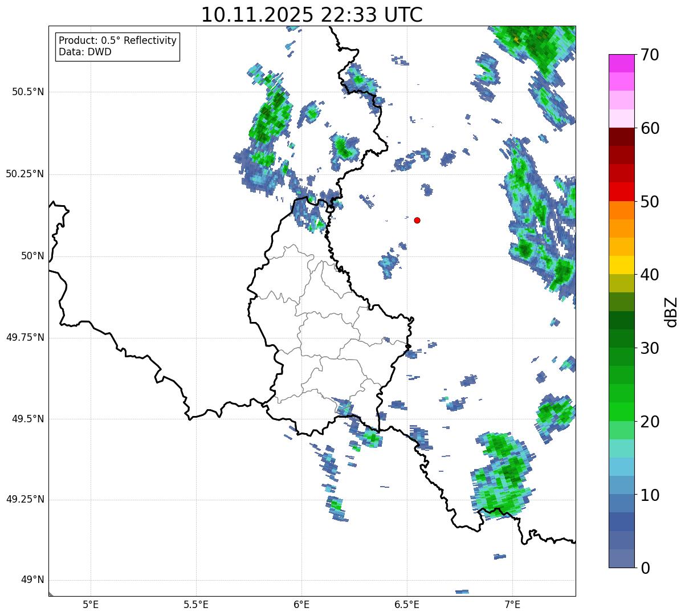Click the "7°E" longitude label
The height and width of the screenshot is (616, 685).
click(x=512, y=605)
